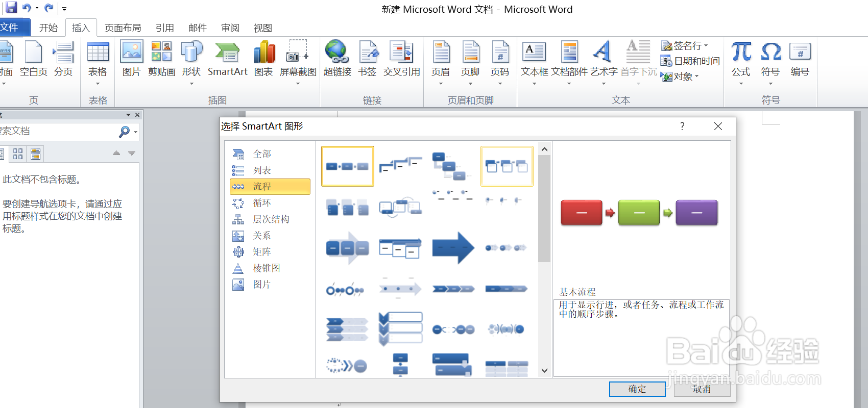
Task: Switch navigation pane to search results view
Action: pos(35,154)
